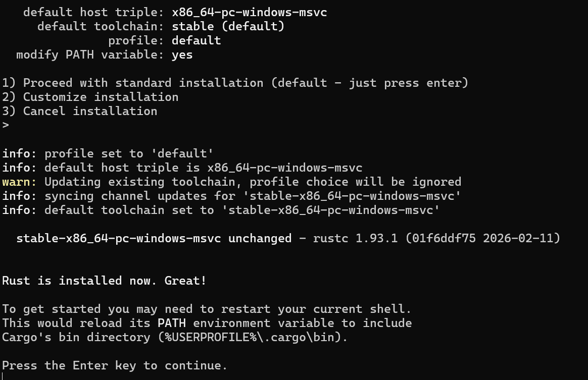The width and height of the screenshot is (588, 380).
Task: Click the 'Press the Enter key to continue' prompt
Action: (x=115, y=365)
